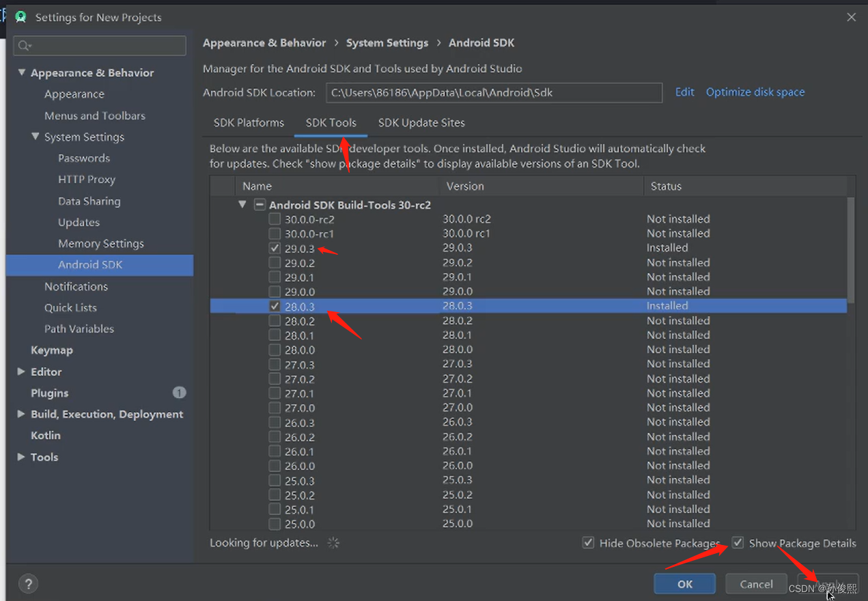The width and height of the screenshot is (868, 601).
Task: Collapse the Appearance & Behavior tree node
Action: 22,72
